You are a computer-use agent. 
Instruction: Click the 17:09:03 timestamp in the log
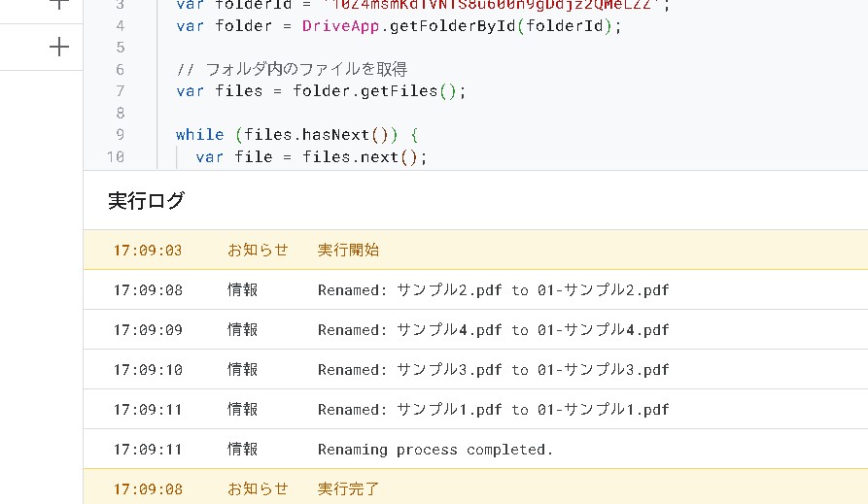coord(147,250)
